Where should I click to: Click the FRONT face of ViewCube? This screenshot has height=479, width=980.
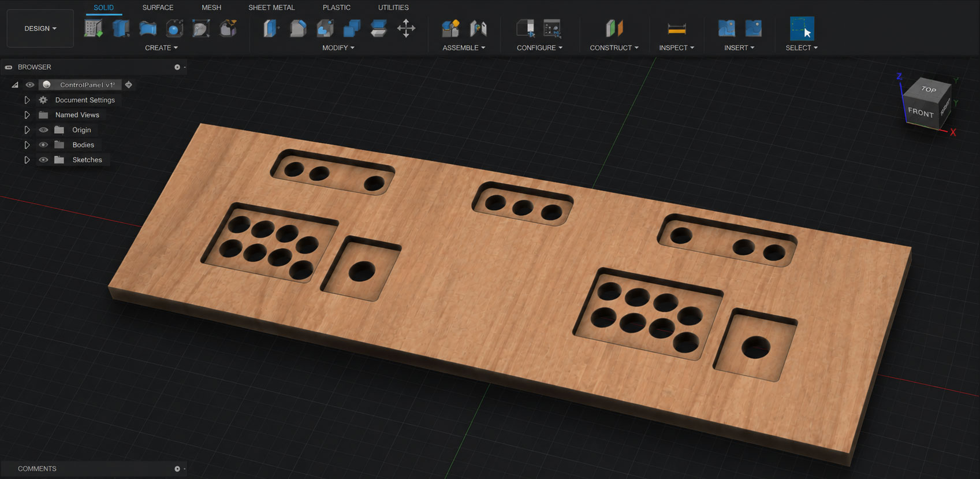pos(921,112)
